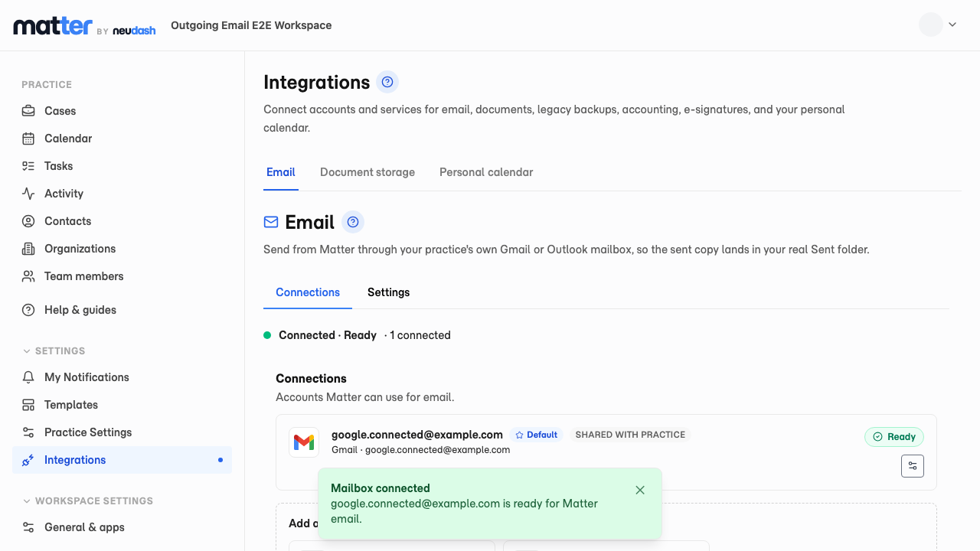Open Organizations page link
This screenshot has width=980, height=551.
[x=122, y=249]
